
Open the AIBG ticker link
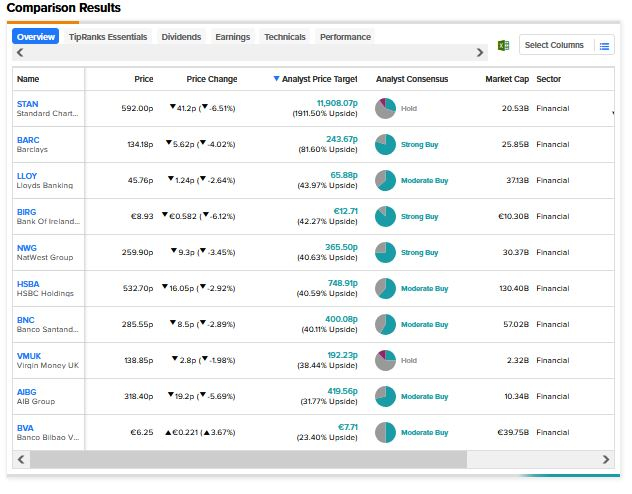pyautogui.click(x=27, y=392)
